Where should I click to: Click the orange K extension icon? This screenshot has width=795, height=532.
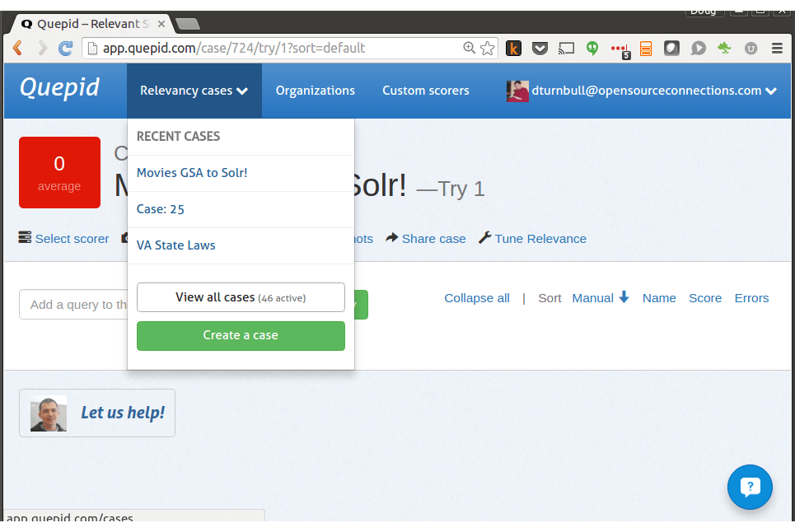513,48
